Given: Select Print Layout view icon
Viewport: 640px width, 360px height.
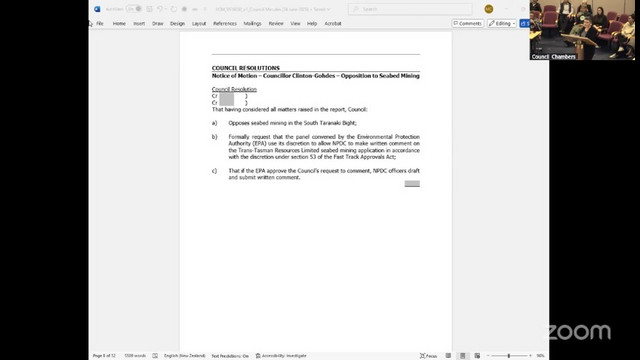Looking at the screenshot, I should (462, 356).
